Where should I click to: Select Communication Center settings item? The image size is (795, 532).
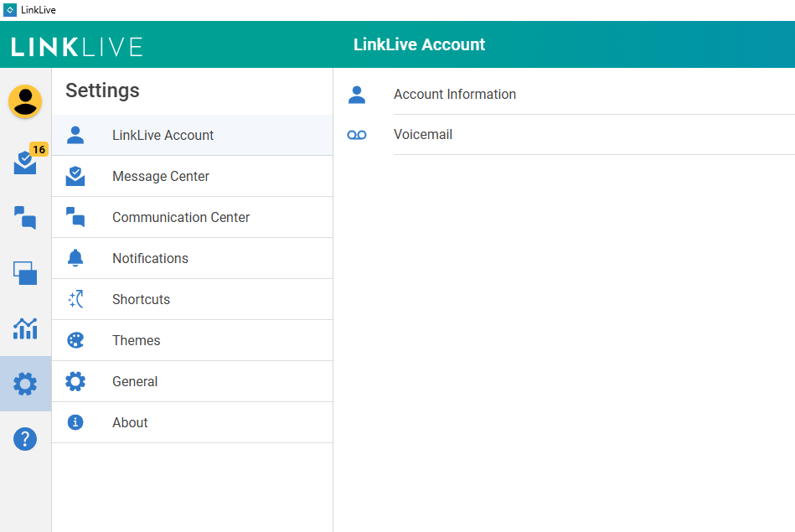(x=181, y=218)
